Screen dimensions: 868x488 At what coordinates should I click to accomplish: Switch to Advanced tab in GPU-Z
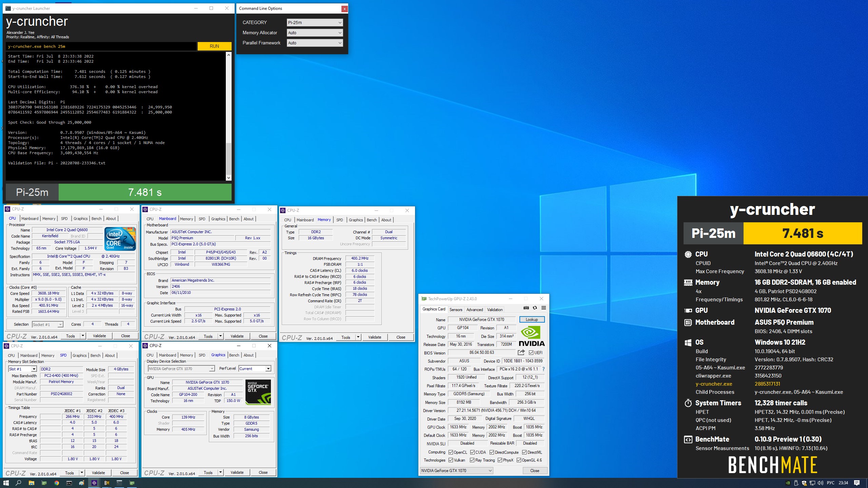tap(475, 310)
